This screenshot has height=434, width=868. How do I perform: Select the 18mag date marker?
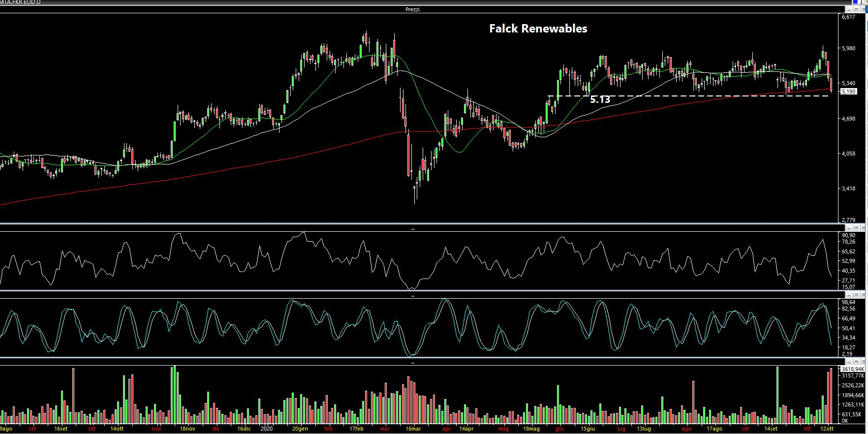pyautogui.click(x=531, y=429)
